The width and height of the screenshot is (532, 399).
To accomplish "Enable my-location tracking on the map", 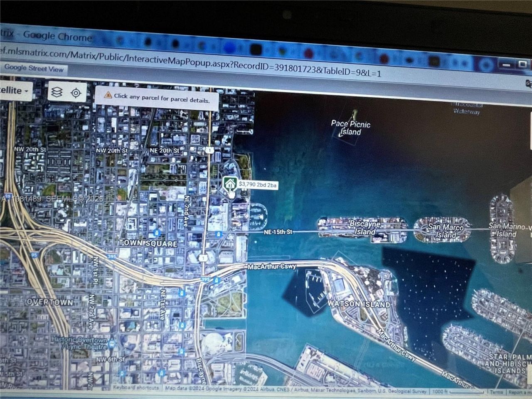I will pos(75,92).
